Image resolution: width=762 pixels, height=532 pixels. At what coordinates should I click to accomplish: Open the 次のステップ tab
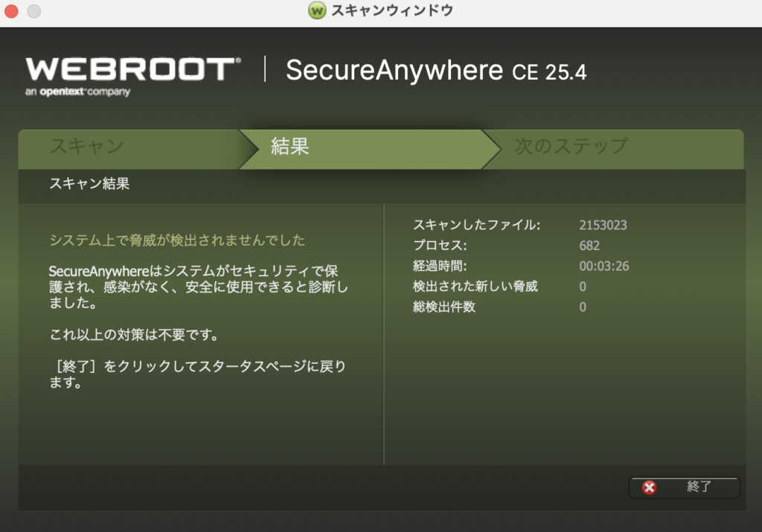571,147
